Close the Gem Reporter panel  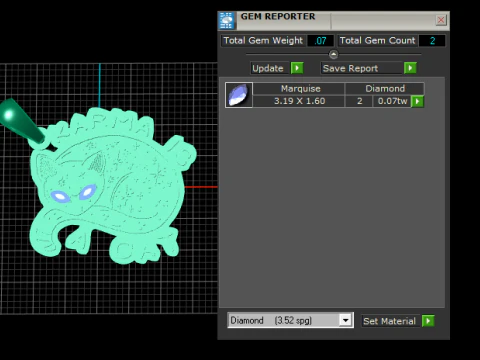point(441,20)
